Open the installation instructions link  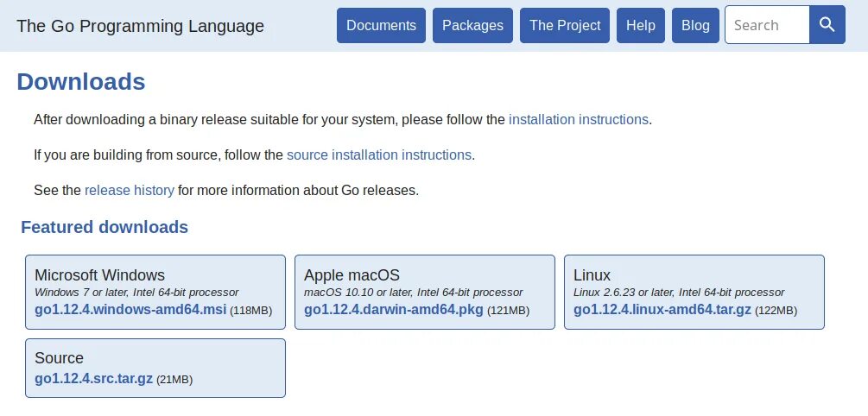coord(578,120)
